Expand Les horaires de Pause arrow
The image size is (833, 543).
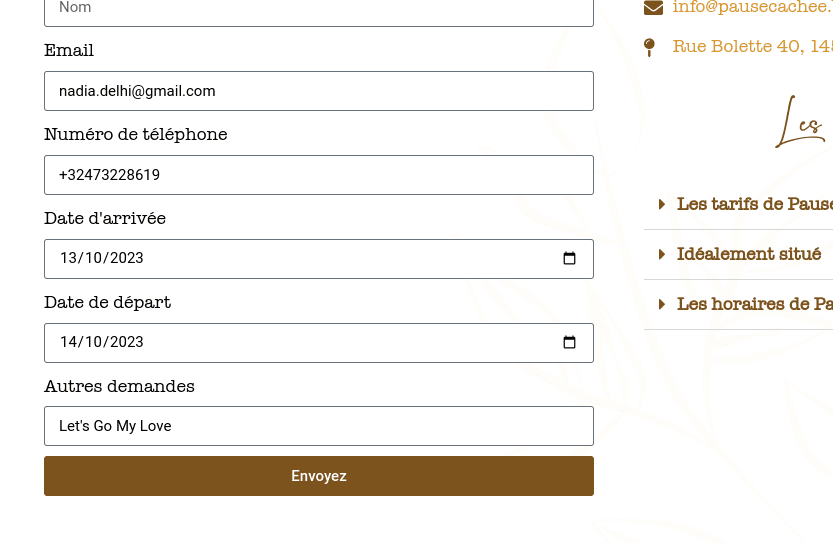pyautogui.click(x=661, y=304)
